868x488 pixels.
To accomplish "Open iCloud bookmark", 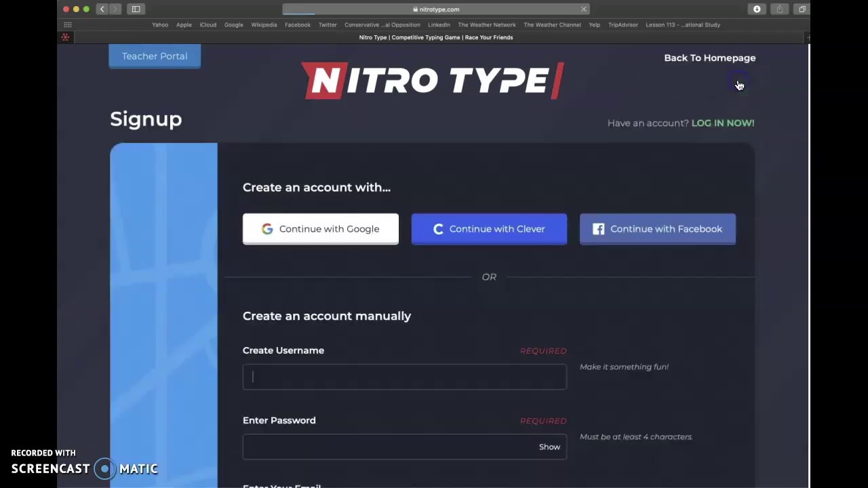I will [208, 24].
